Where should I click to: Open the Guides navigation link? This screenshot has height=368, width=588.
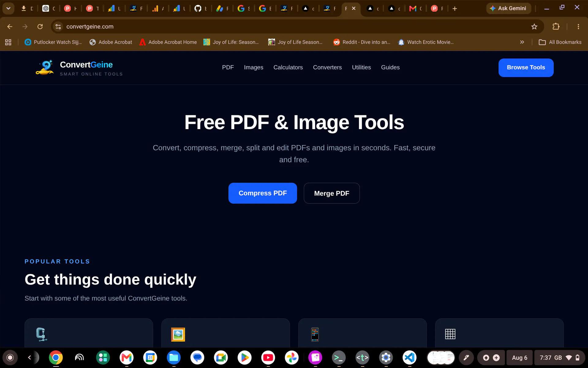390,67
